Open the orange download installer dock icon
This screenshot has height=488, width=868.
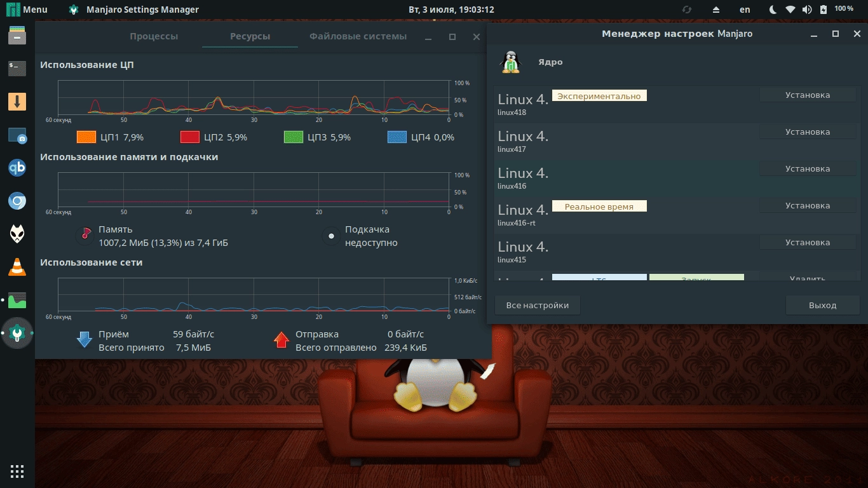click(17, 102)
